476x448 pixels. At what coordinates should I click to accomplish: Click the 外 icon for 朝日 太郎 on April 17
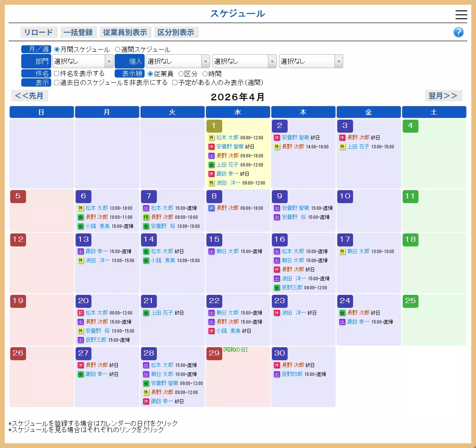(x=342, y=252)
